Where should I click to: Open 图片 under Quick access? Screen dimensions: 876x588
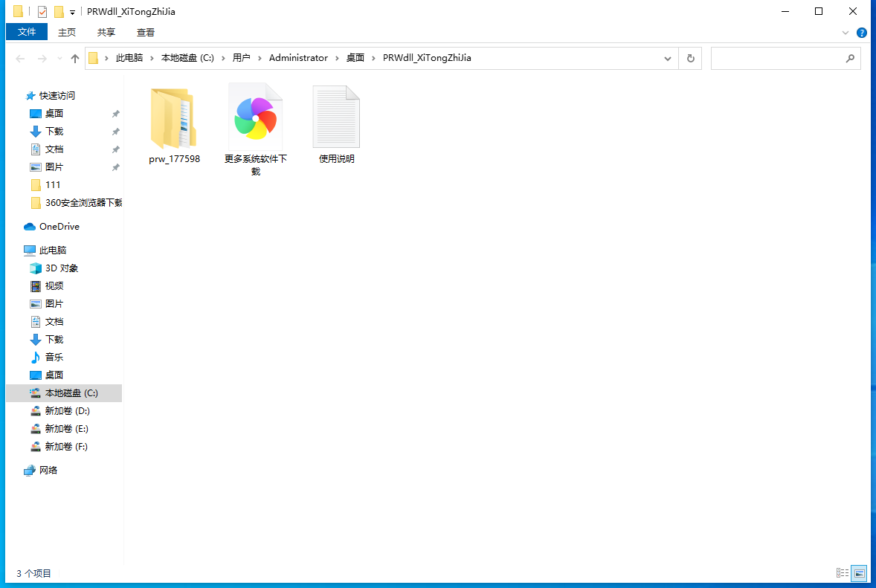[x=54, y=167]
